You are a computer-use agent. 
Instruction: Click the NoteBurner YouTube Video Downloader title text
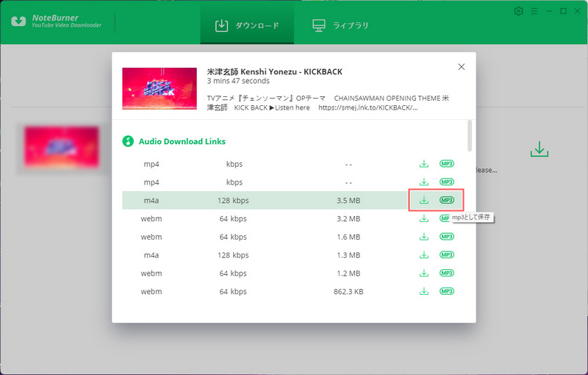tap(66, 21)
